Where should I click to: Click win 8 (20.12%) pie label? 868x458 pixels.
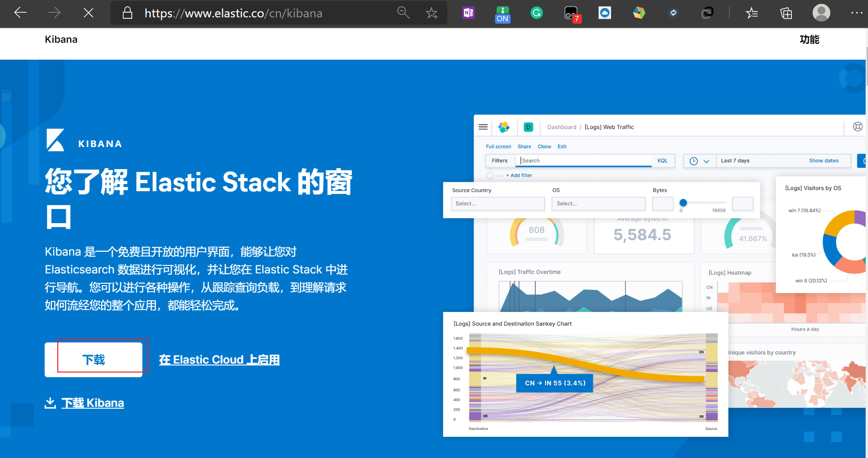point(811,280)
